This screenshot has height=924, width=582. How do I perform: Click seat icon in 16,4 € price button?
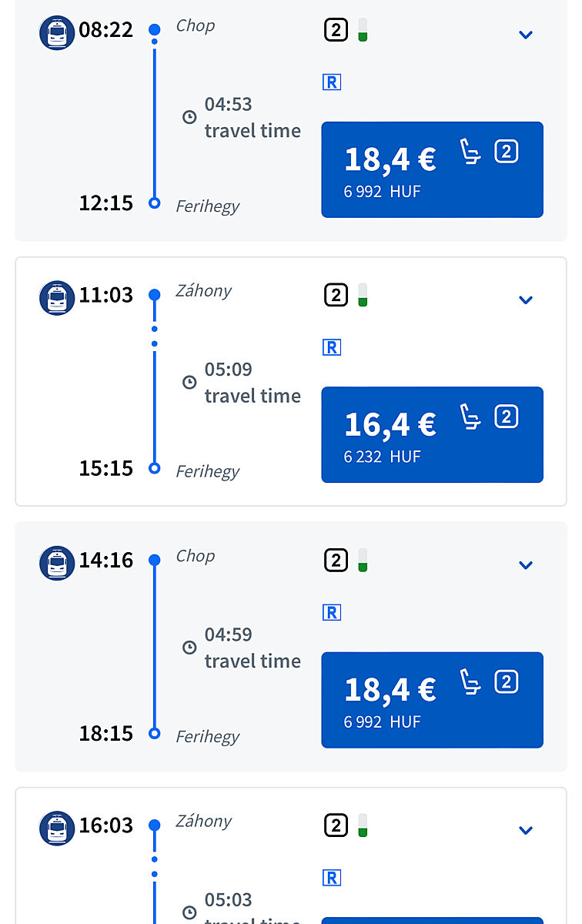tap(470, 417)
